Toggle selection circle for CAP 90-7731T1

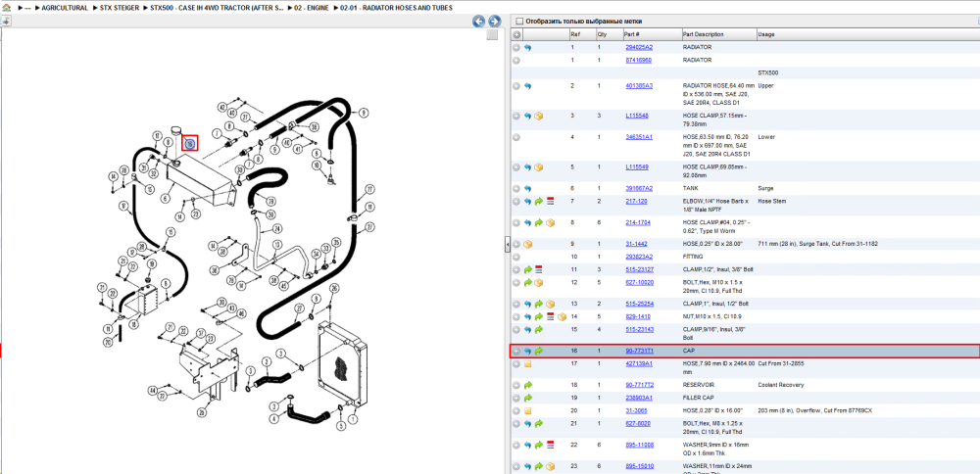[516, 351]
